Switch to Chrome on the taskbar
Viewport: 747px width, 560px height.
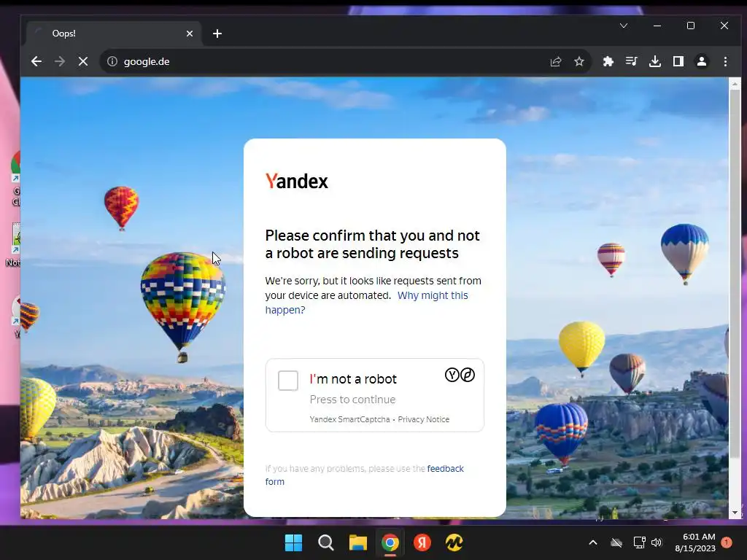coord(390,542)
